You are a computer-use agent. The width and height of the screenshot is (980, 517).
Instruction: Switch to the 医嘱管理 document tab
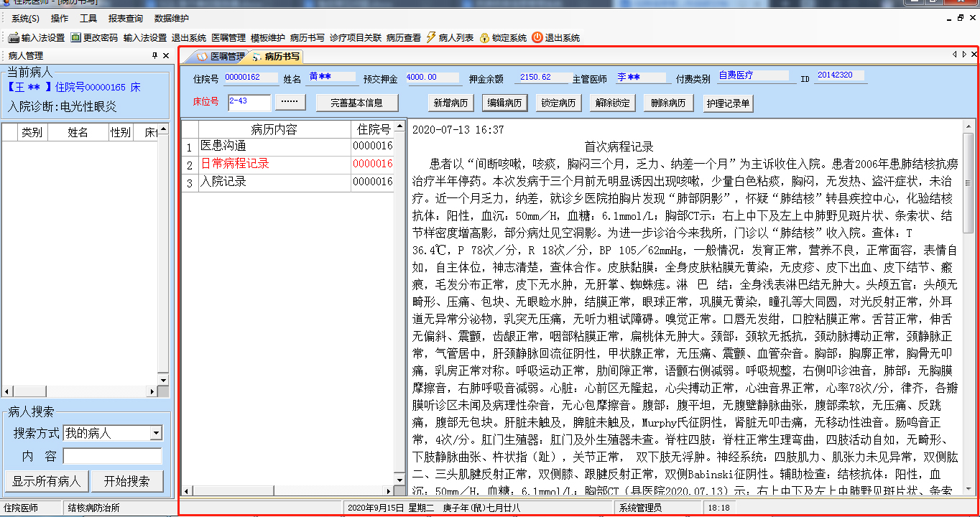tap(221, 56)
